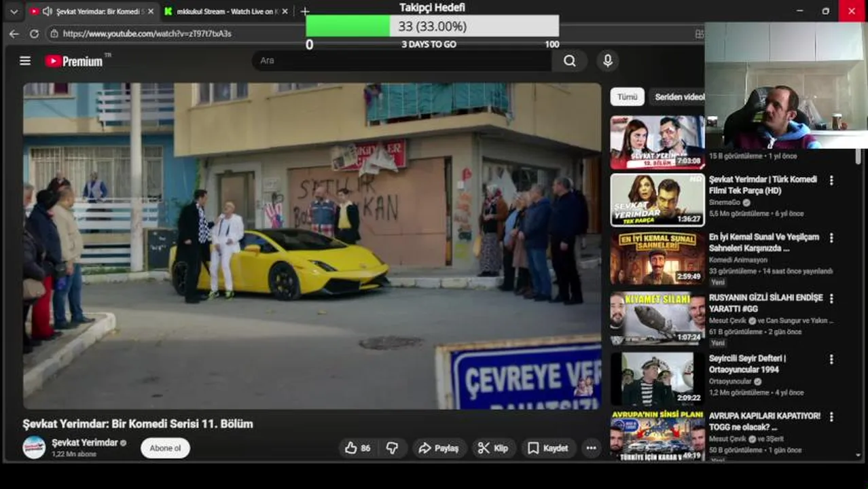Screen dimensions: 868x489
Task: Click the video player area
Action: (x=312, y=246)
